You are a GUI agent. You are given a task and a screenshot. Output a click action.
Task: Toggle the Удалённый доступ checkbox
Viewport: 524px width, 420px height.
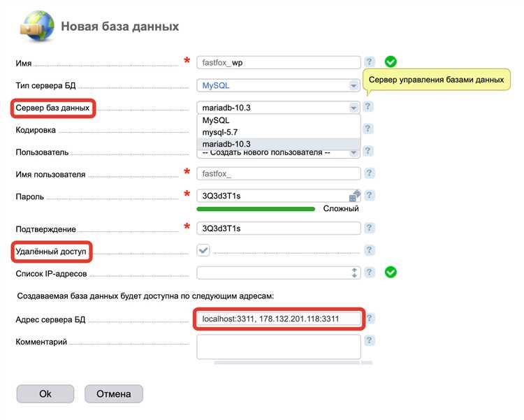203,250
